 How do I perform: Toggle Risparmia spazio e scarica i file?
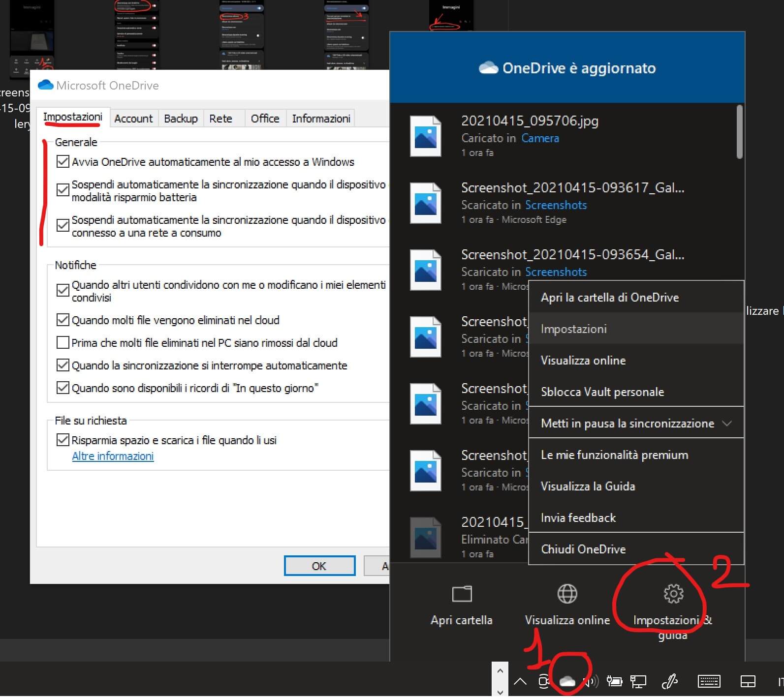click(63, 440)
